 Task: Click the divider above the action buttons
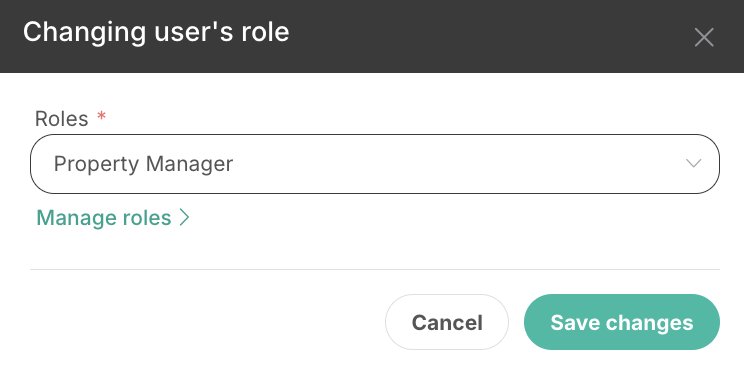point(375,269)
